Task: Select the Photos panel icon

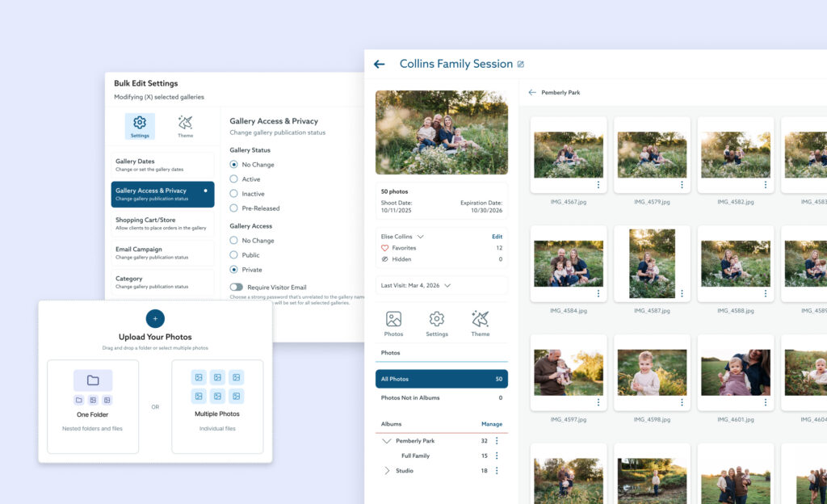Action: coord(393,320)
